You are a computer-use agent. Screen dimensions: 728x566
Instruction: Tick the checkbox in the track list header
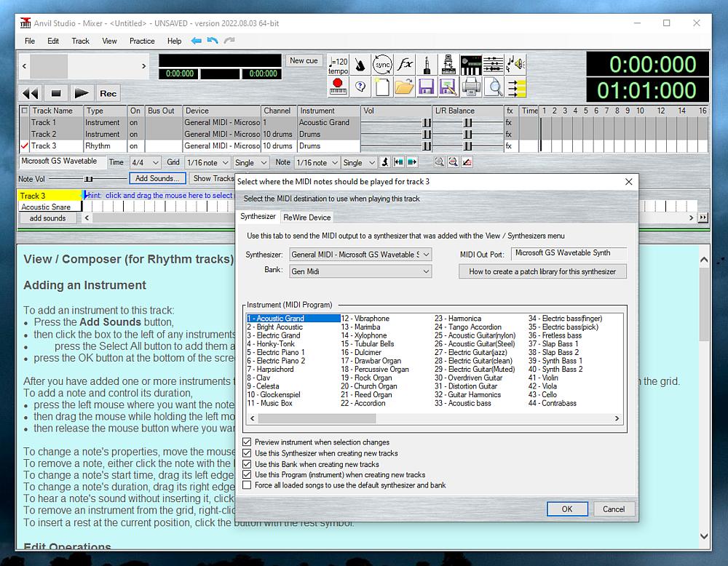pyautogui.click(x=25, y=111)
